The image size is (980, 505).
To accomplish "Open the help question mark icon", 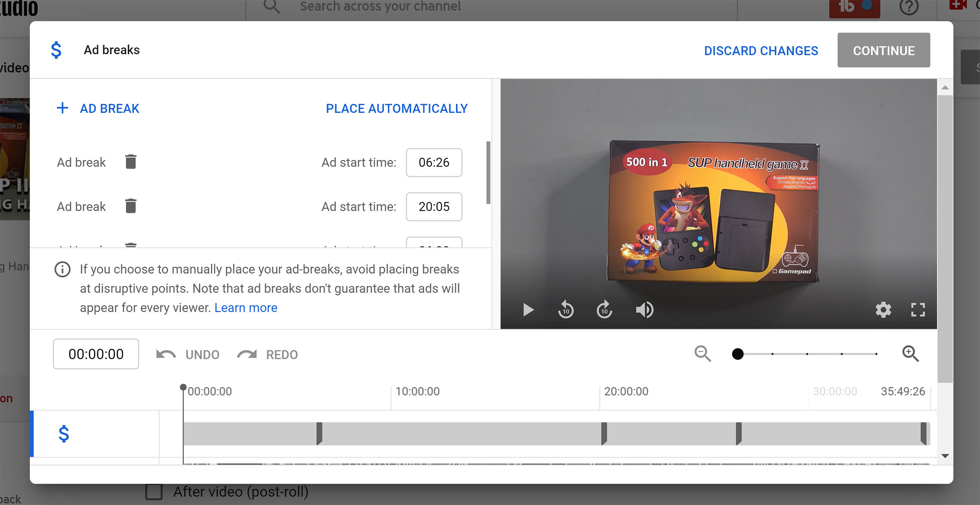I will [x=909, y=6].
